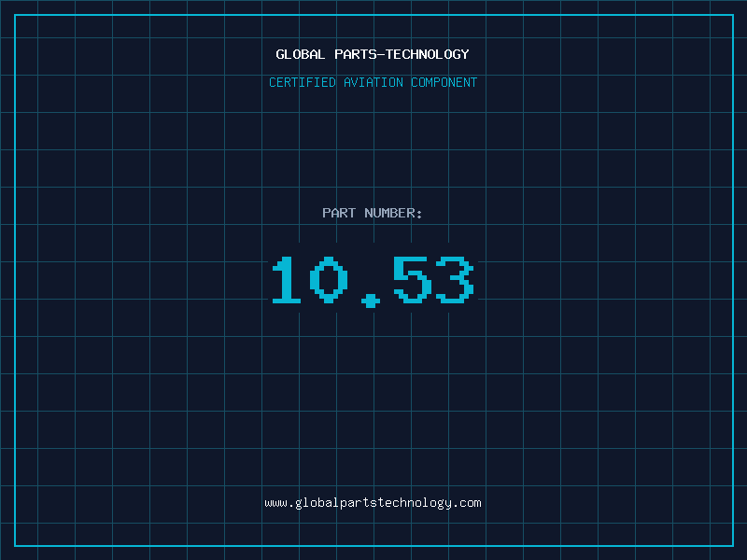This screenshot has width=747, height=560.
Task: Click the digit 3 in the part number
Action: [455, 281]
